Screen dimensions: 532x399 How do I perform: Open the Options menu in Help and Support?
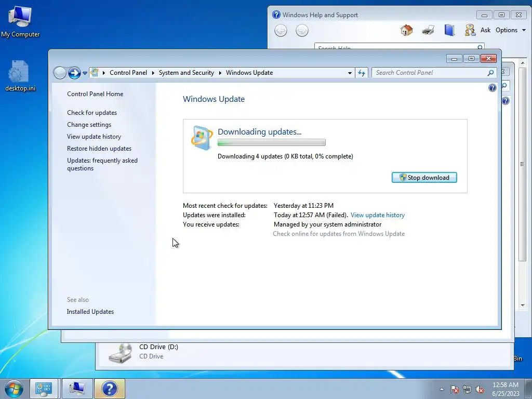(510, 30)
